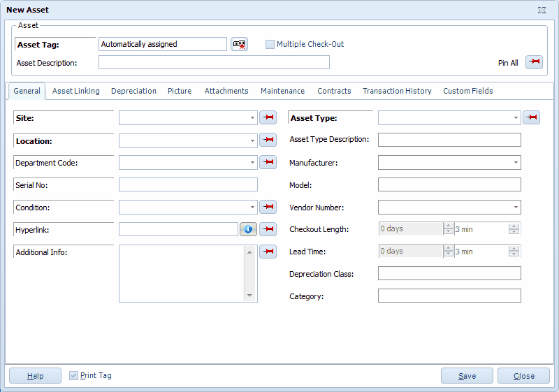This screenshot has width=559, height=392.
Task: Increase Lead Time days with up arrow
Action: [x=449, y=248]
